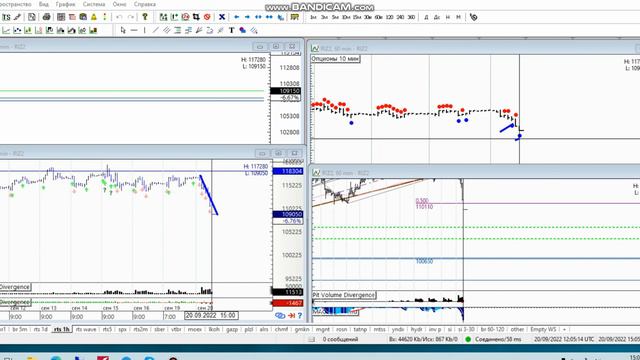Switch to the si 3-30 workspace tab
Viewport: 640px width, 360px height.
pyautogui.click(x=466, y=329)
